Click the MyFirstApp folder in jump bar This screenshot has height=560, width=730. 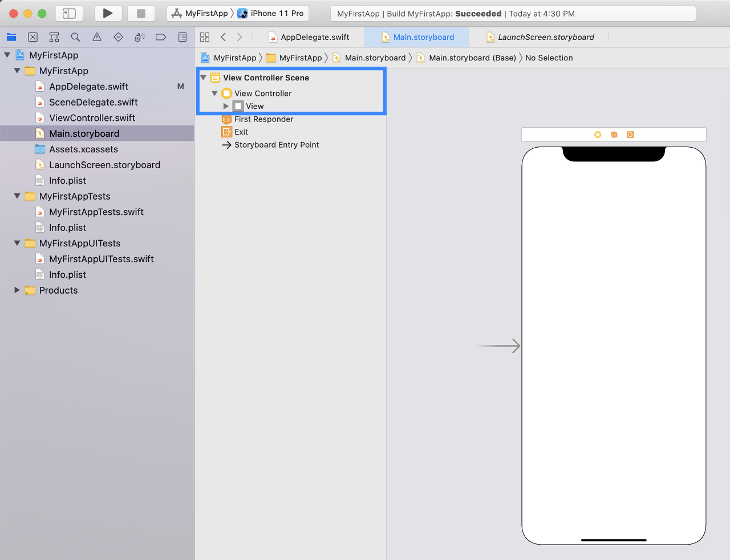(294, 58)
